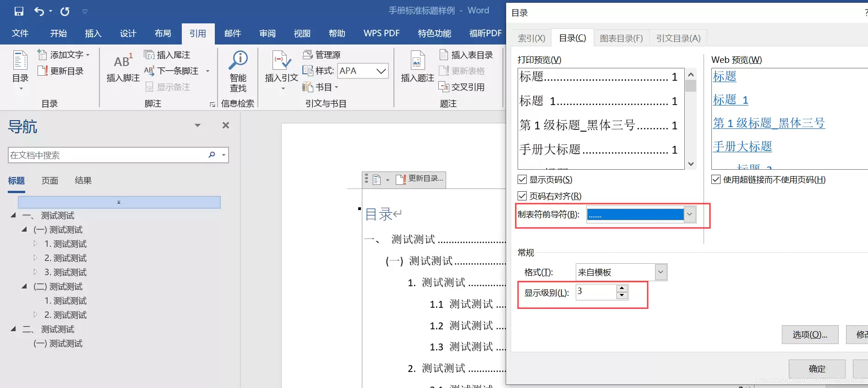This screenshot has height=388, width=868.
Task: Toggle 页码右对齐 checkbox
Action: pyautogui.click(x=522, y=196)
